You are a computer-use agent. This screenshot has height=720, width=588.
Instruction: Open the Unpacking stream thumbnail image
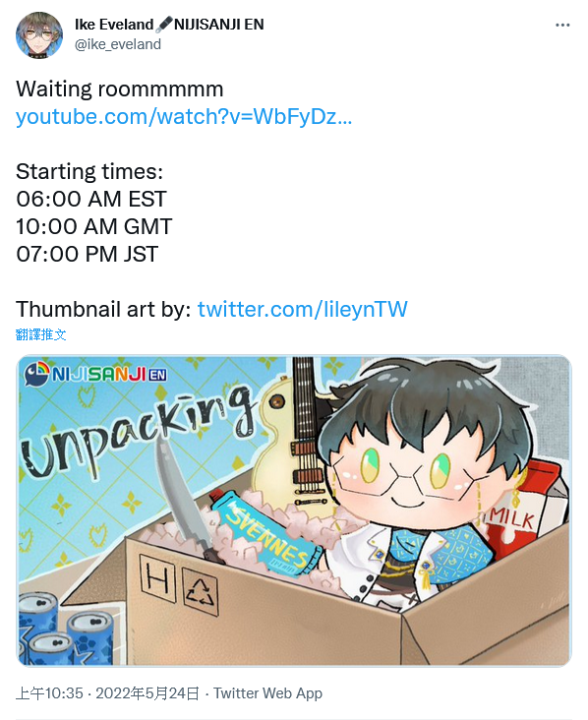coord(294,510)
